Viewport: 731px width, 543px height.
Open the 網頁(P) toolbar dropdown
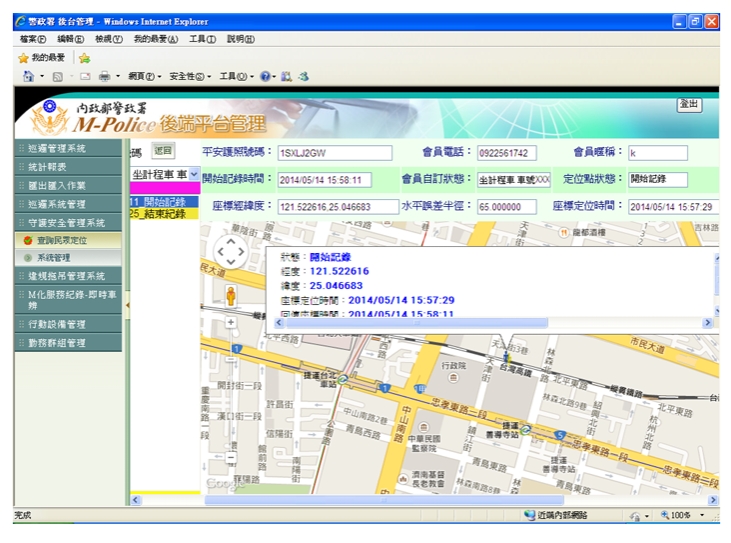coord(145,76)
